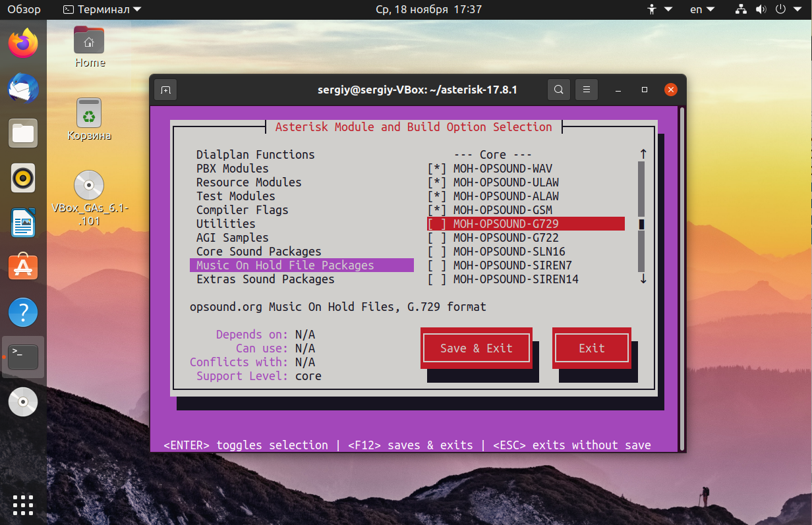
Task: Open the network status icon in top bar
Action: [x=741, y=9]
